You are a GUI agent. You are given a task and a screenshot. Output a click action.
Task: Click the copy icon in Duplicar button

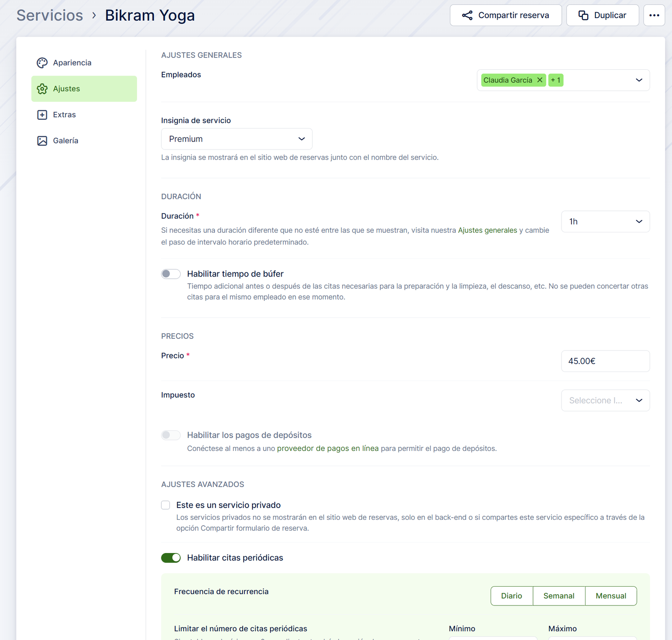tap(583, 16)
